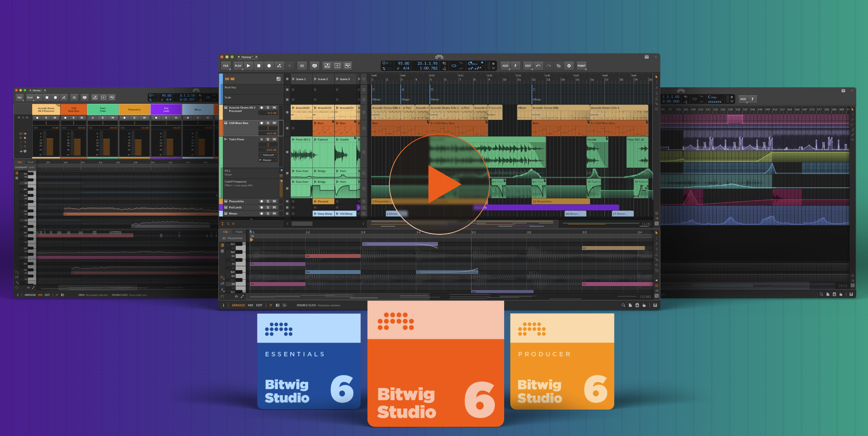
Task: Solo the Chill Blues Bass track
Action: (268, 123)
